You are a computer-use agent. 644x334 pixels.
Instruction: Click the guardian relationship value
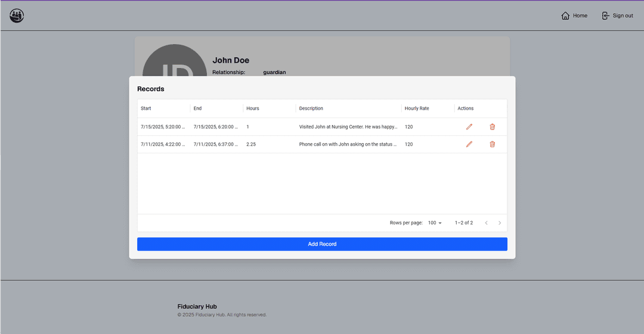pos(274,72)
